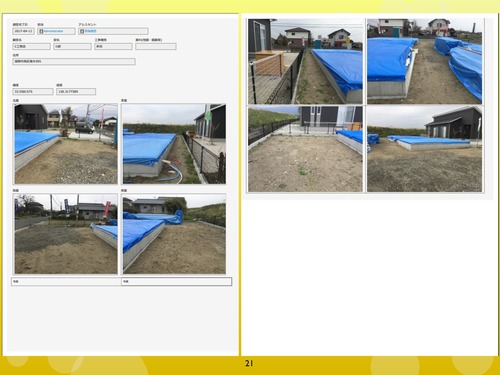
Task: Click the slide page number 21
Action: coord(249,364)
